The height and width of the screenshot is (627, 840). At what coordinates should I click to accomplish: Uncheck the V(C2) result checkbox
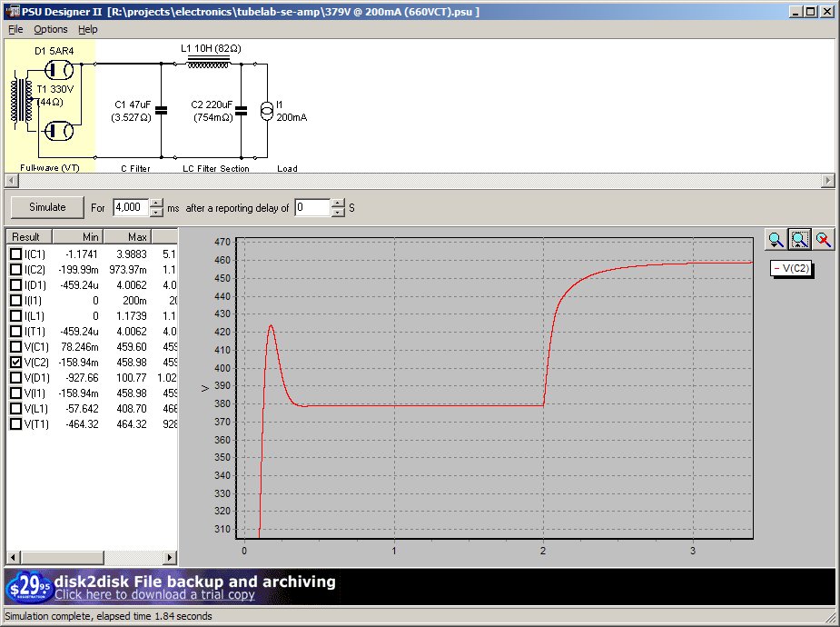(x=15, y=362)
